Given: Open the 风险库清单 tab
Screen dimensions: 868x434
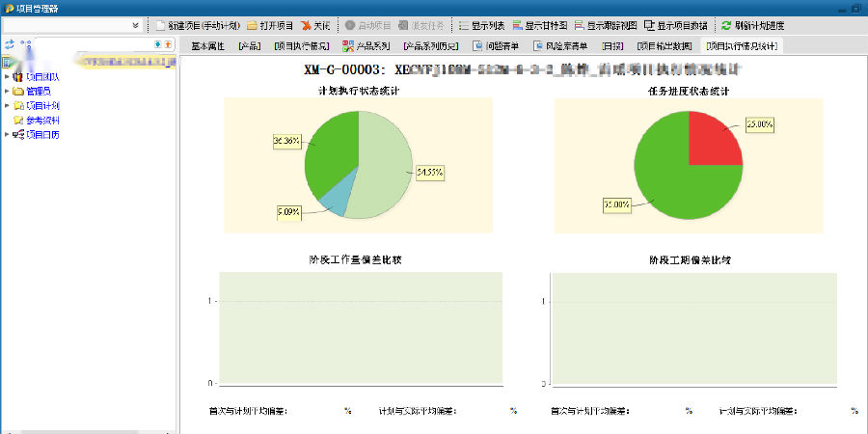Looking at the screenshot, I should [559, 45].
